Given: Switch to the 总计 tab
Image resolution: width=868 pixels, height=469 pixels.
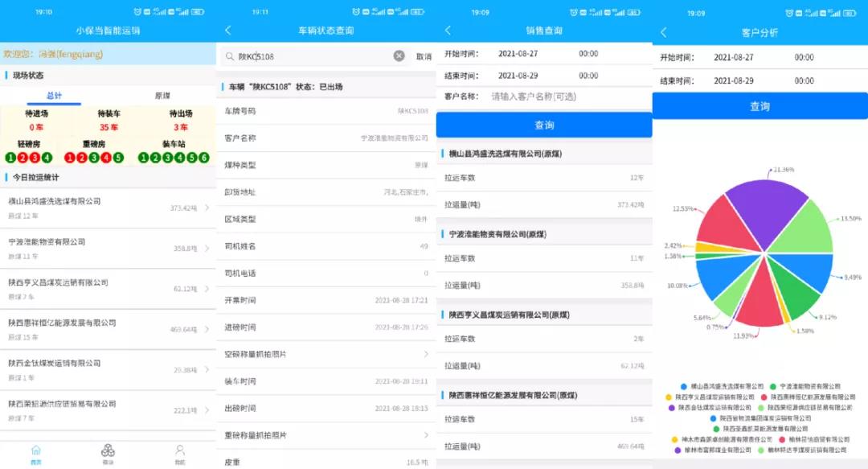Looking at the screenshot, I should [54, 96].
